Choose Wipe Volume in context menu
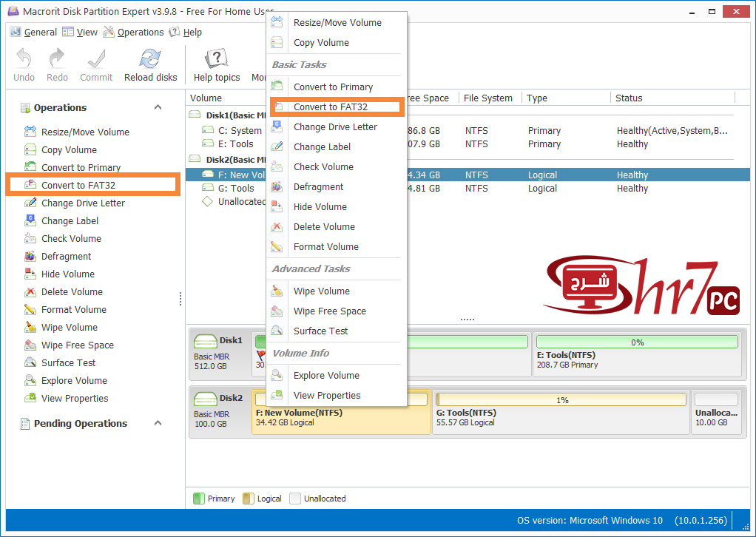 click(337, 291)
